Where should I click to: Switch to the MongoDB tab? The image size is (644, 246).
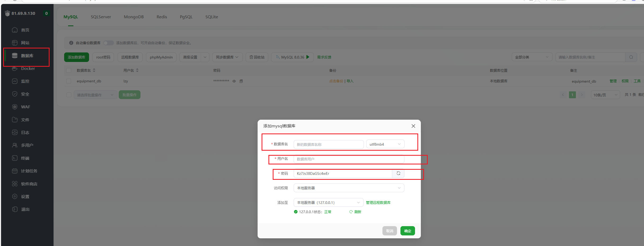(134, 17)
